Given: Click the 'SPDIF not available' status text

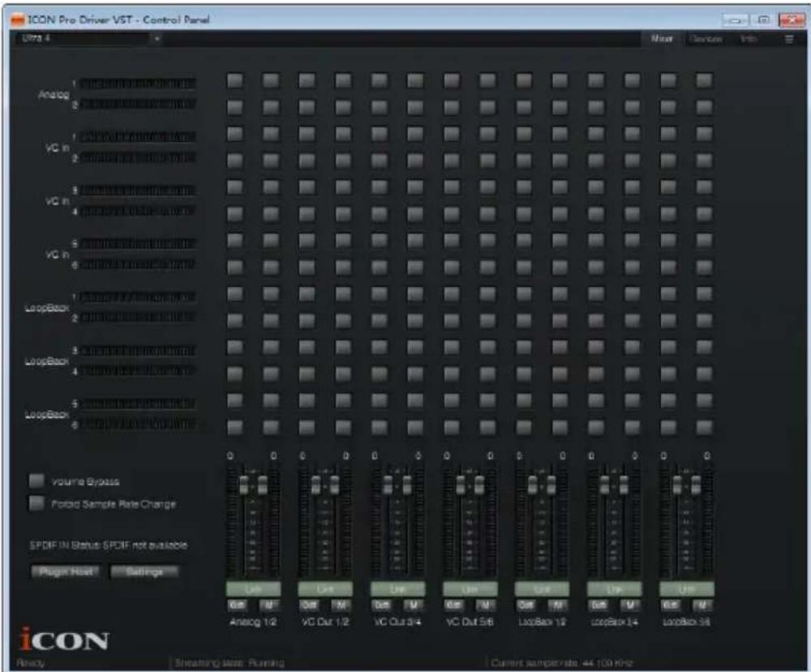Looking at the screenshot, I should coord(145,546).
